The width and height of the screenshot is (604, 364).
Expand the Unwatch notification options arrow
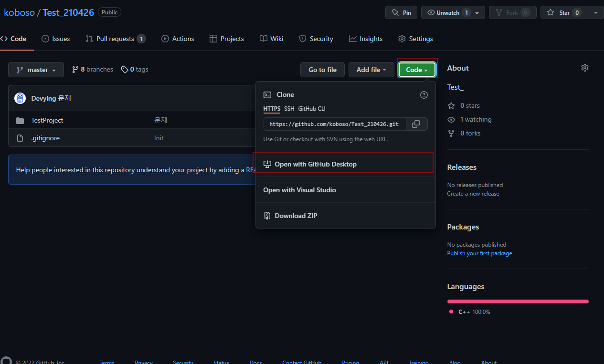pyautogui.click(x=477, y=13)
